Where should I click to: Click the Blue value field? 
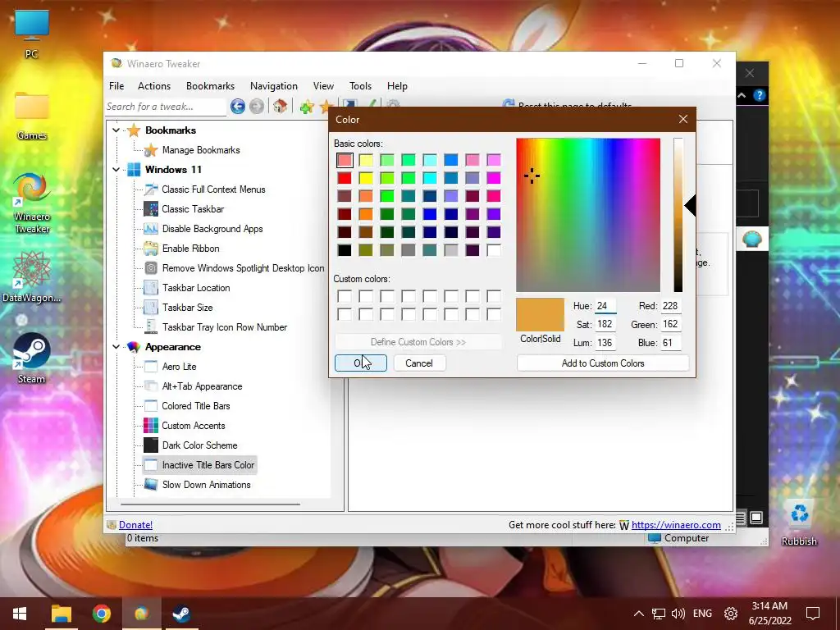point(671,343)
